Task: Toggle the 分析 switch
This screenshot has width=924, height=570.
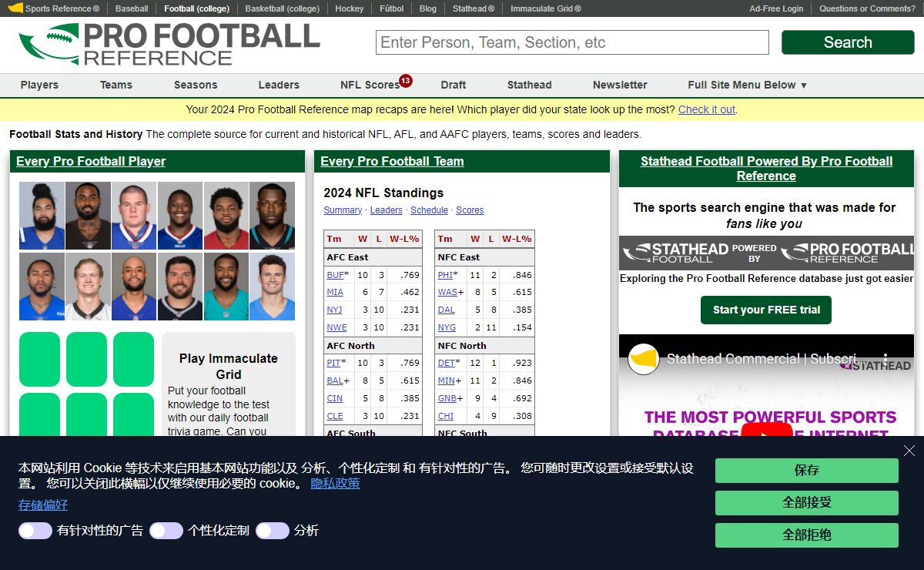Action: tap(273, 531)
